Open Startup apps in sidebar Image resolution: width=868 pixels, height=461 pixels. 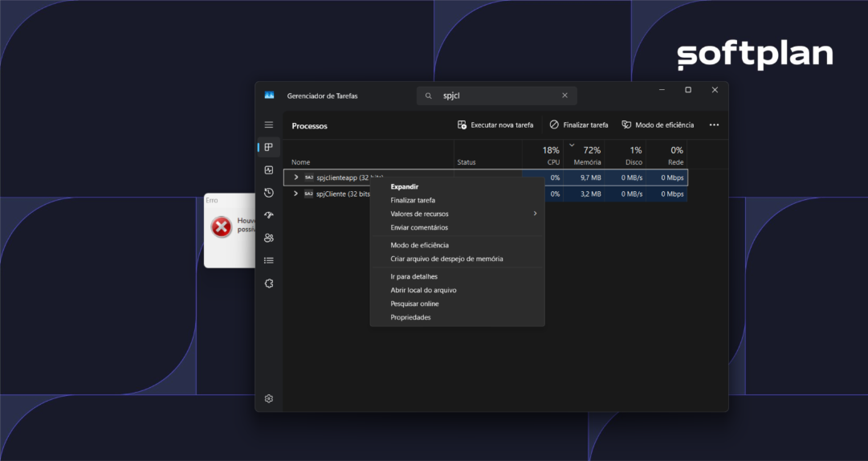[x=269, y=215]
